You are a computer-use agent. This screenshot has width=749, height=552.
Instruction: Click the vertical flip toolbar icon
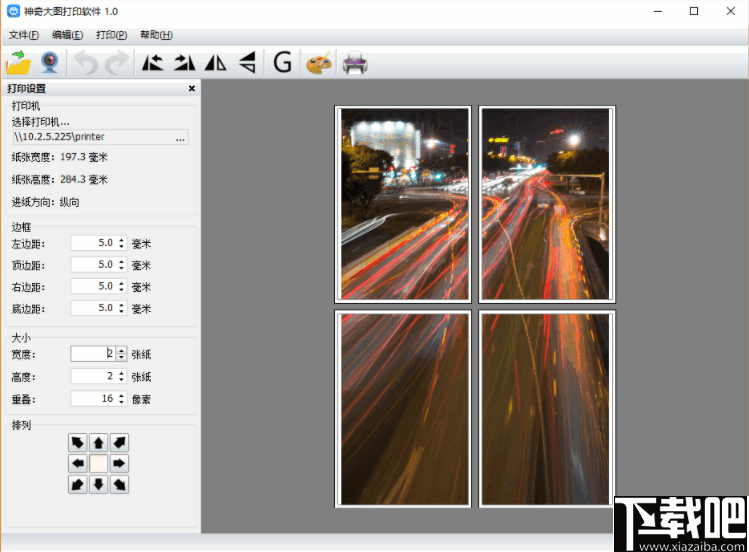(x=247, y=63)
